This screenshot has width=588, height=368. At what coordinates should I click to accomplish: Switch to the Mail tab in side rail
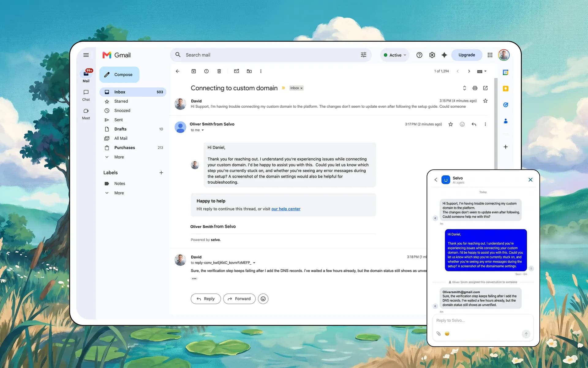pos(86,76)
